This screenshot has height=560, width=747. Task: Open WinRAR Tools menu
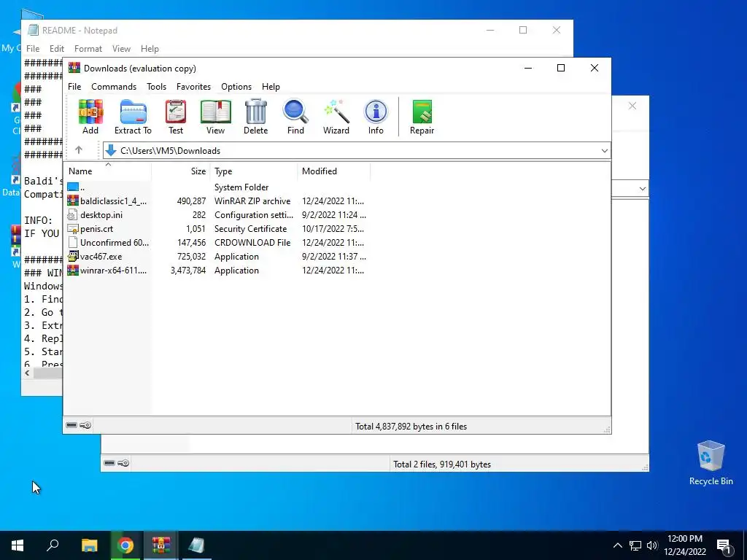click(156, 87)
